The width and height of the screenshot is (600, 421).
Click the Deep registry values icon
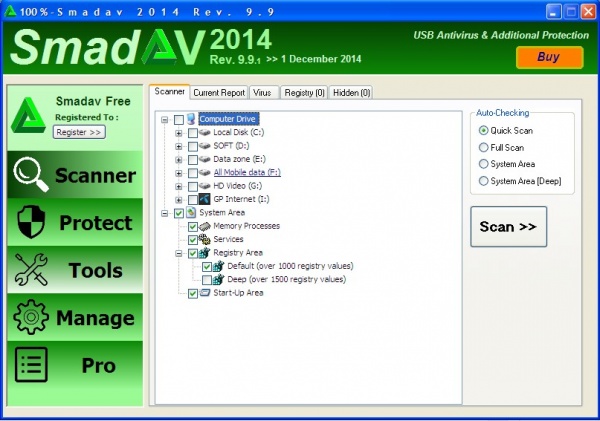point(218,279)
